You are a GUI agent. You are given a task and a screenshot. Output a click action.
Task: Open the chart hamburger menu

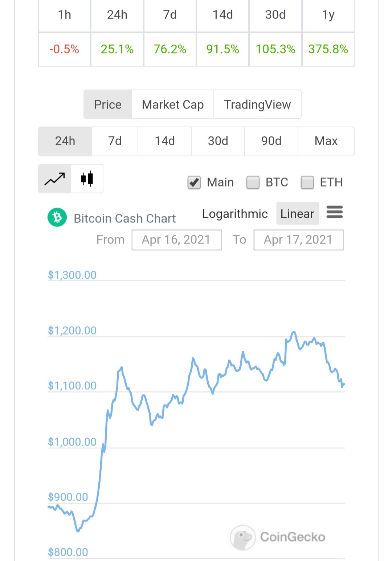335,212
